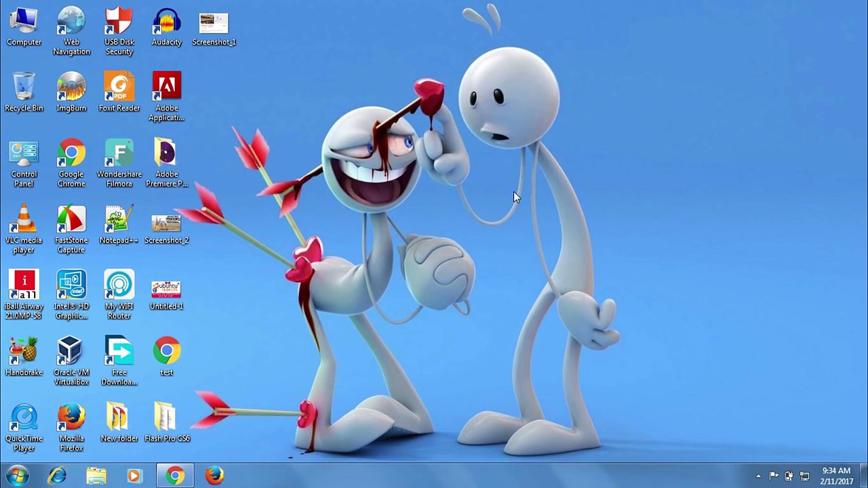Select the ImgBurn desktop shortcut
This screenshot has height=488, width=868.
click(71, 92)
